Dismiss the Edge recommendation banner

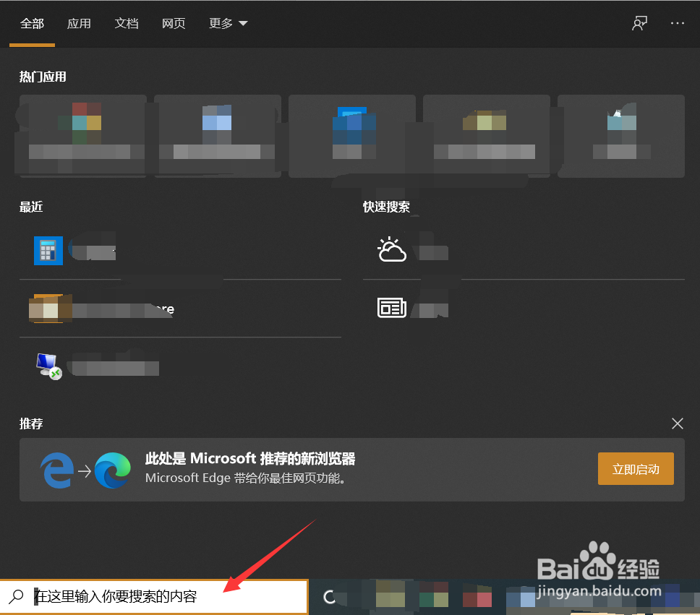(x=677, y=423)
